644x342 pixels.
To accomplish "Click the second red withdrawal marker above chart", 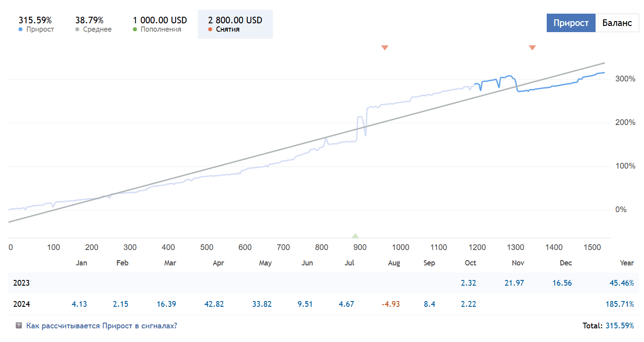I will click(532, 48).
